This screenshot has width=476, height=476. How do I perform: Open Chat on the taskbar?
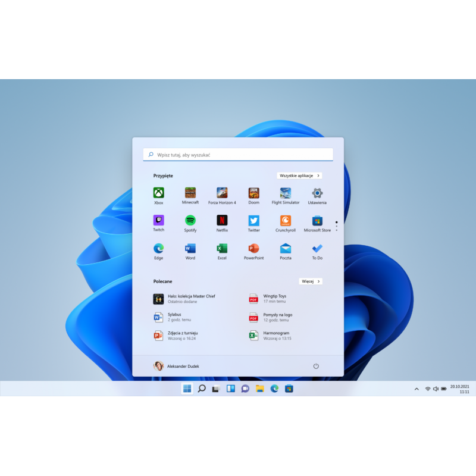pyautogui.click(x=245, y=389)
